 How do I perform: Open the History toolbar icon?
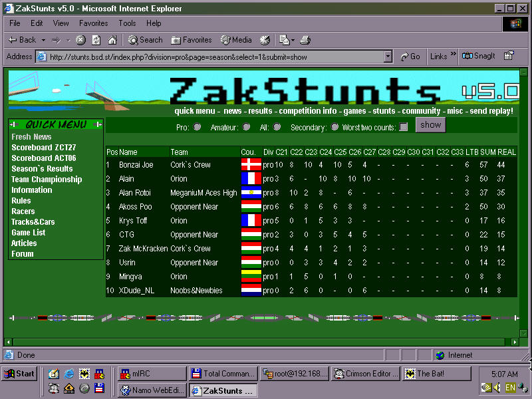[x=265, y=40]
